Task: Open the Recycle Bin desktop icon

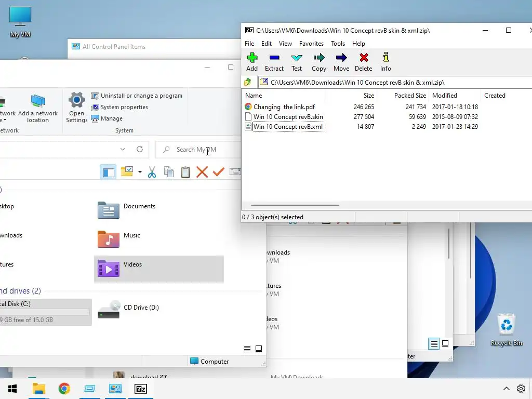Action: click(506, 330)
